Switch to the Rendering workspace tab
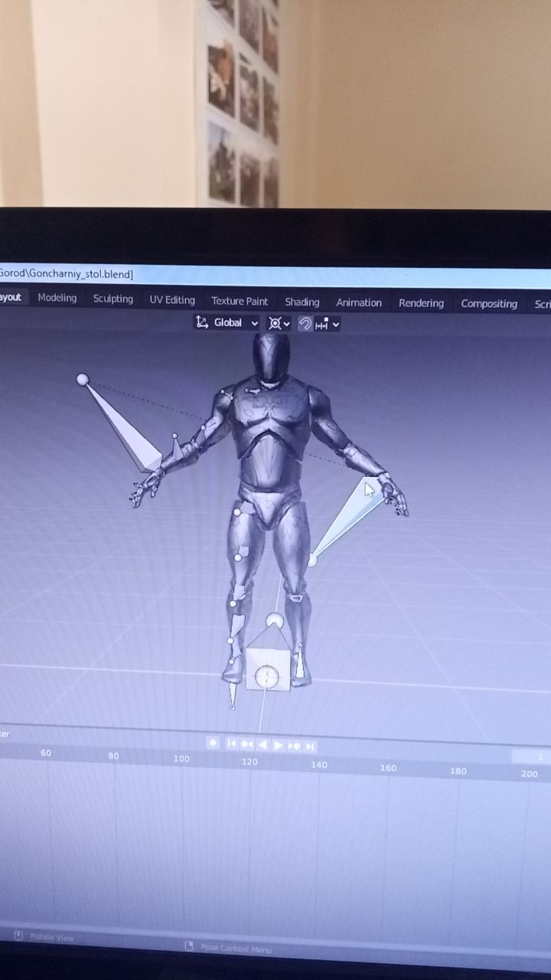Viewport: 551px width, 980px height. (x=421, y=303)
